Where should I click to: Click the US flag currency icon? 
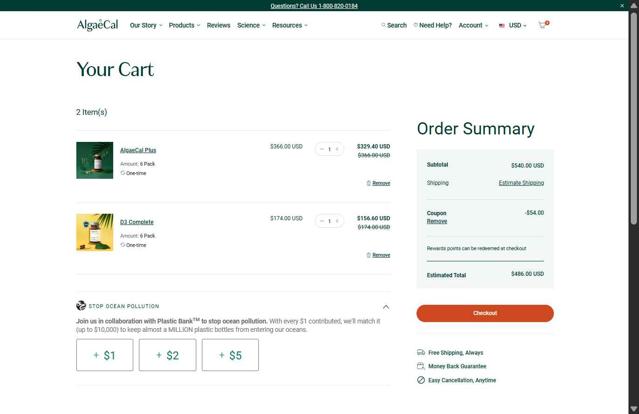[502, 25]
